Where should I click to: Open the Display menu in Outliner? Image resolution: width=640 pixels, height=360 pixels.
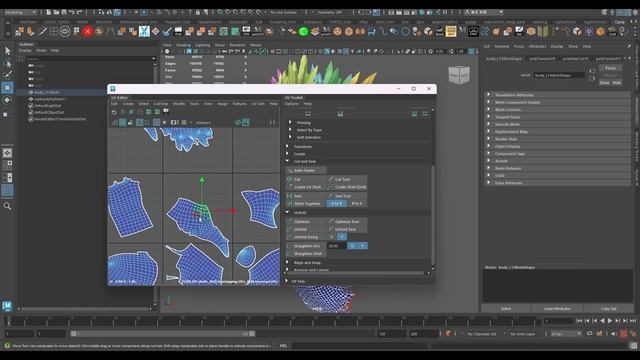[x=25, y=51]
